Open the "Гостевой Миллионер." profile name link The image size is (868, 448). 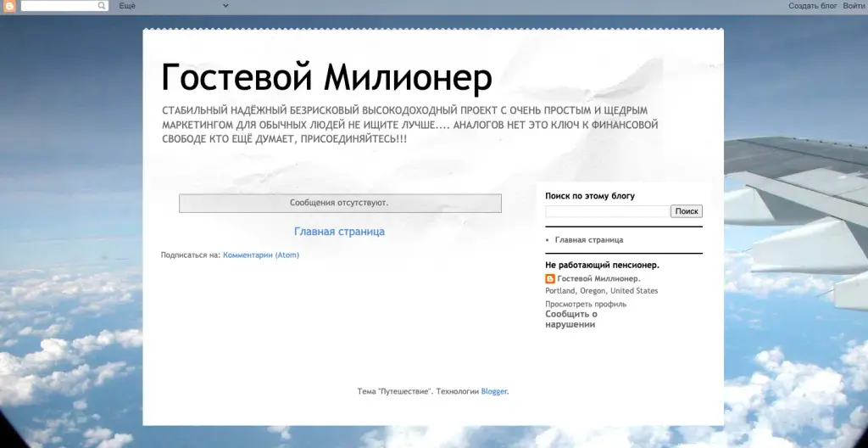[x=598, y=279]
